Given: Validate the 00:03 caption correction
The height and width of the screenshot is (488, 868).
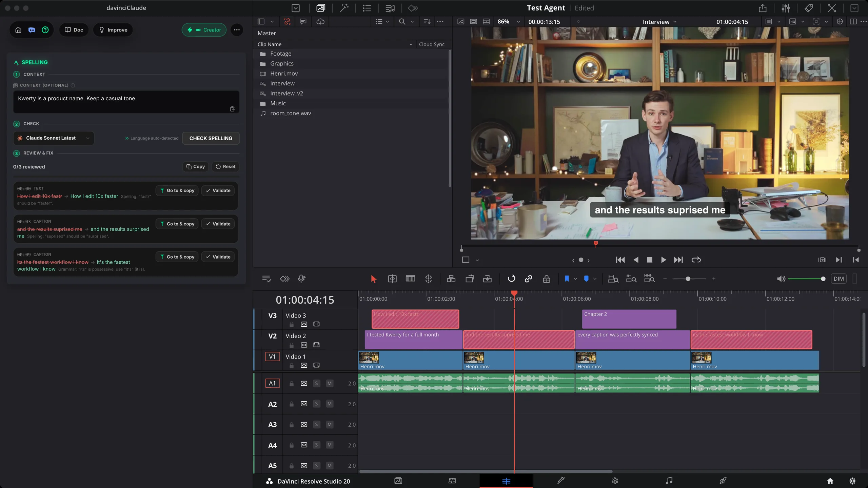Looking at the screenshot, I should tap(218, 224).
